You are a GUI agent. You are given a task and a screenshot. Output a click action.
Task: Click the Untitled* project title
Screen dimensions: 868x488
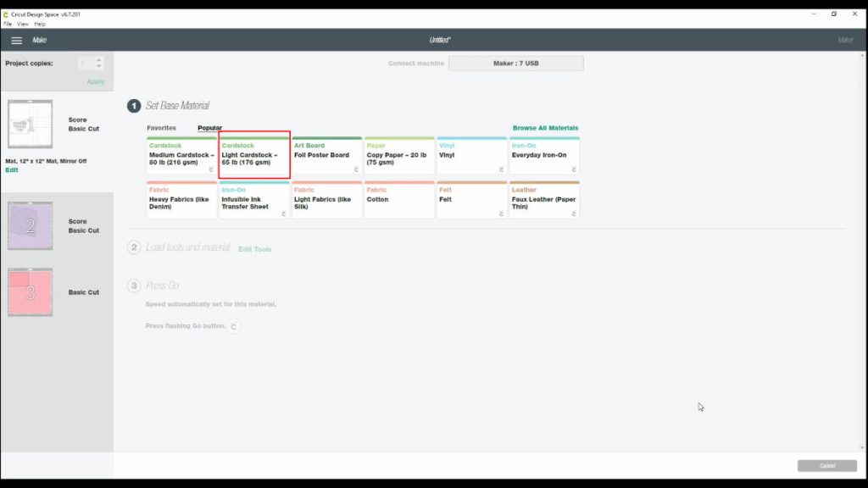point(440,40)
